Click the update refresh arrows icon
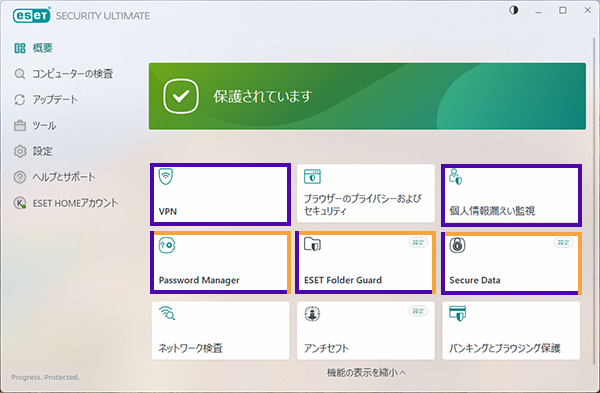 coord(20,99)
